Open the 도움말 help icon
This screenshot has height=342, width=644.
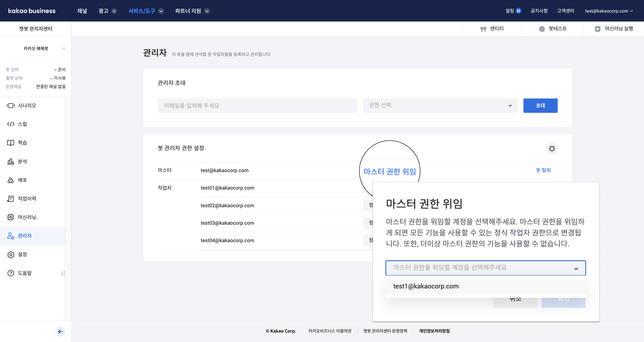click(11, 273)
